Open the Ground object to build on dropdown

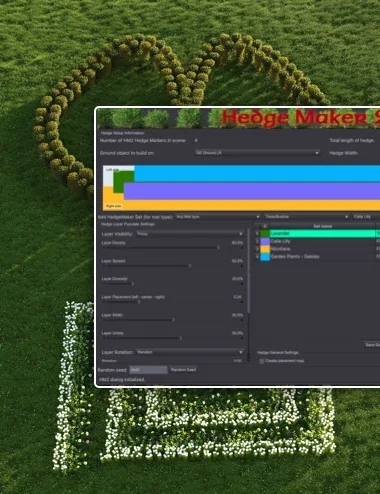(257, 153)
